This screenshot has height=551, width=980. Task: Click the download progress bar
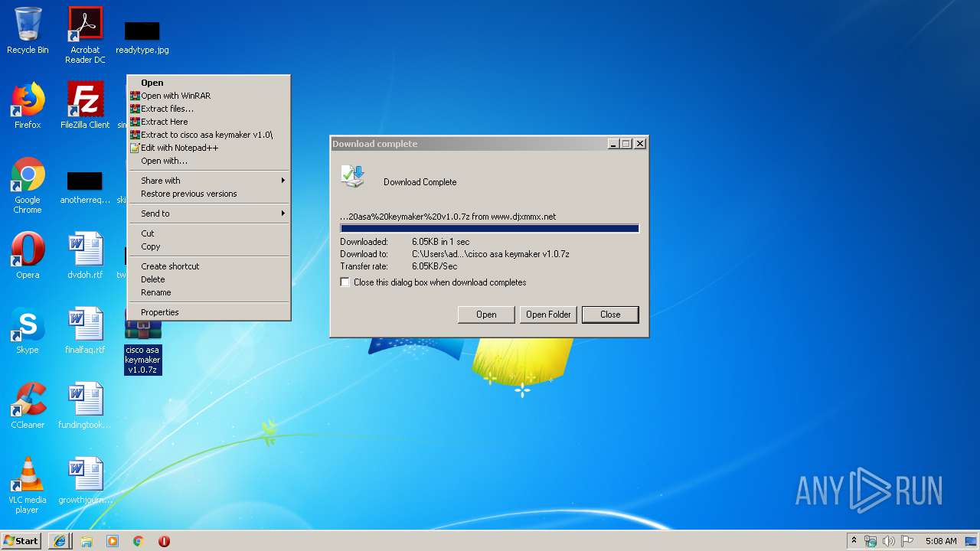pos(489,228)
